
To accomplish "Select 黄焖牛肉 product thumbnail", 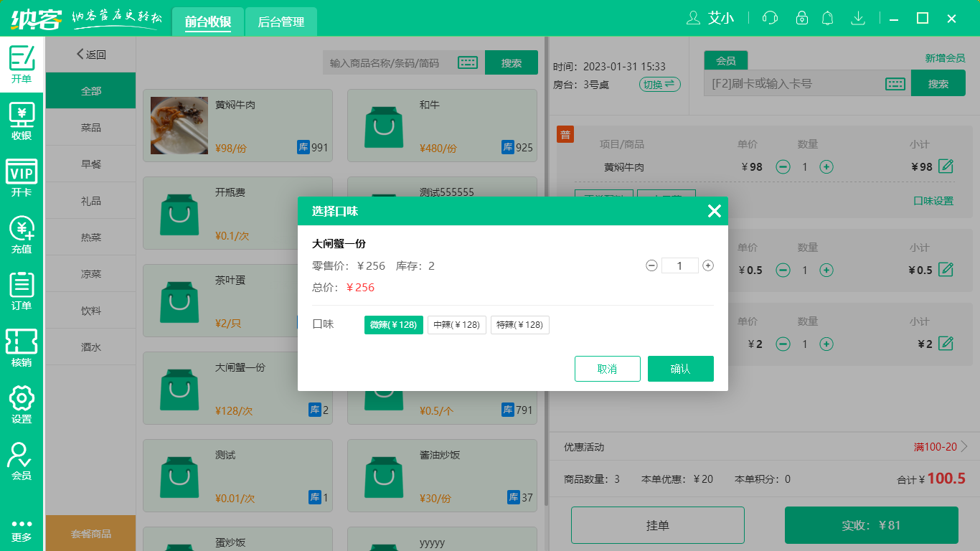I will pos(179,126).
